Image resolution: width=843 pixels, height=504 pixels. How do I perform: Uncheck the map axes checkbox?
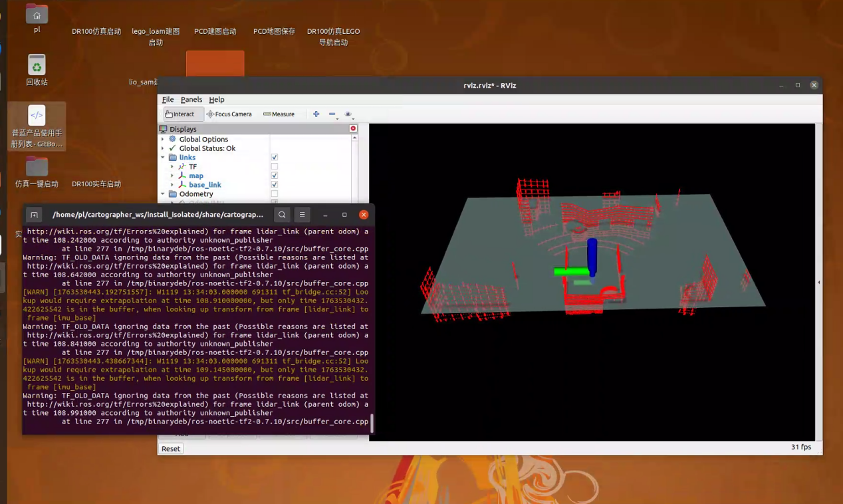click(274, 176)
